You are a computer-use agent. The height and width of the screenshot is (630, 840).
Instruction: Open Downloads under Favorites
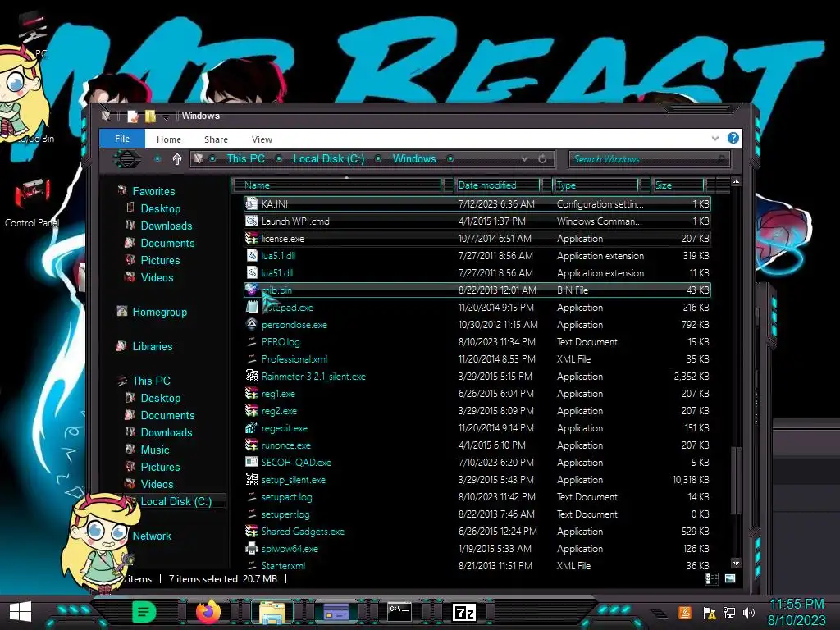coord(166,226)
